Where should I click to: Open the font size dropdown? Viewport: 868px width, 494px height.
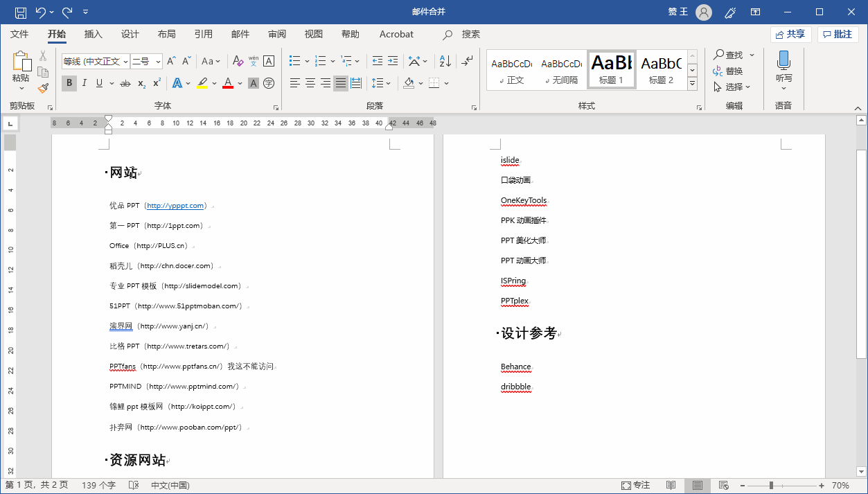click(x=158, y=62)
